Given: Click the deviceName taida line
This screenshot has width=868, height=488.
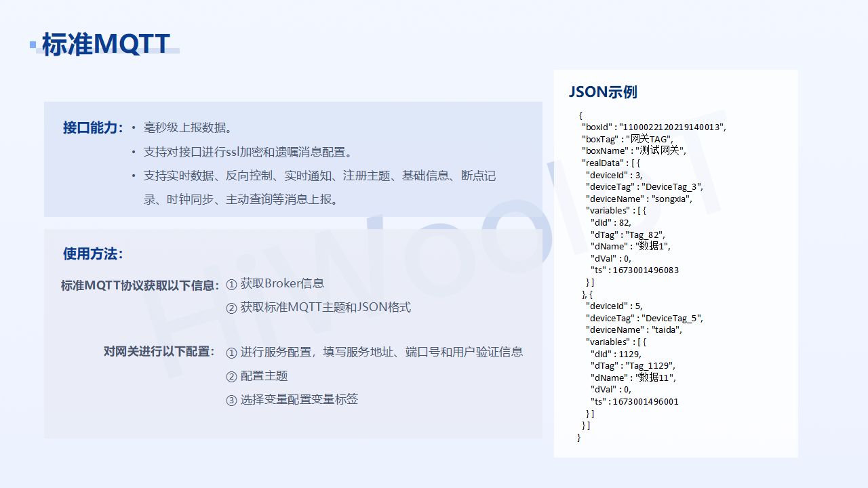Looking at the screenshot, I should (634, 330).
